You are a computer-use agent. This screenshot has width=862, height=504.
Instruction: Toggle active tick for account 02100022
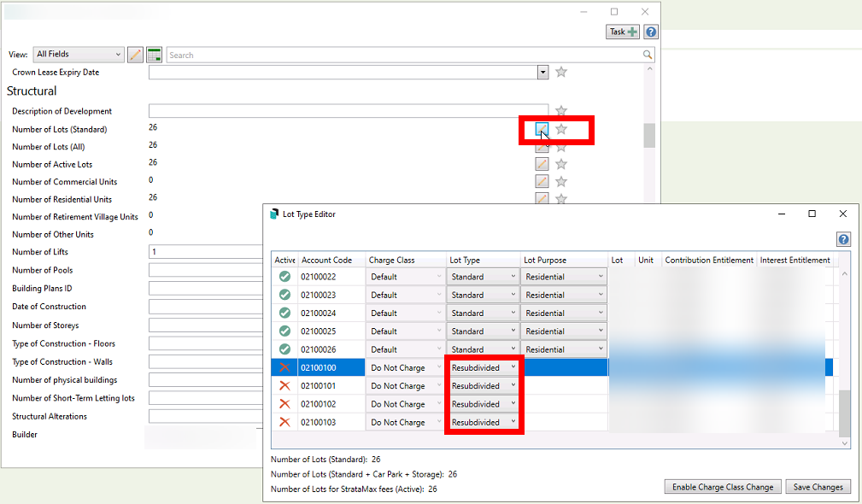(284, 277)
